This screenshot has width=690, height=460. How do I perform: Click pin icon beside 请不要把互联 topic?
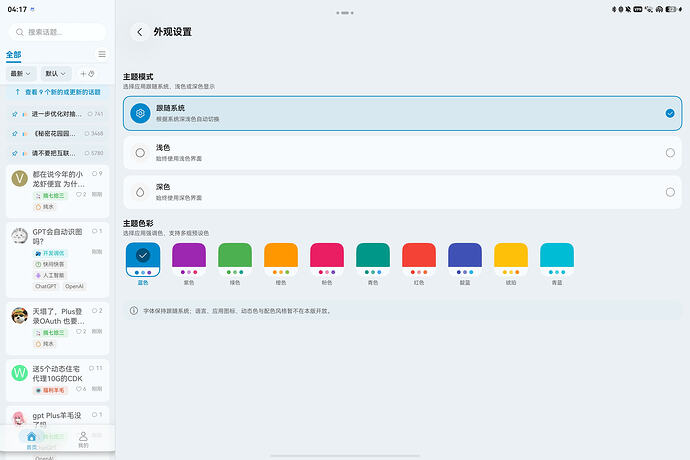[15, 153]
